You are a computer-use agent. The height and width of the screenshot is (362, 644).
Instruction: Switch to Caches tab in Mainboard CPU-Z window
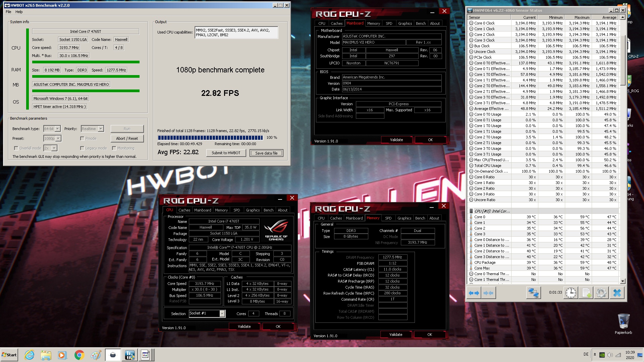(336, 23)
